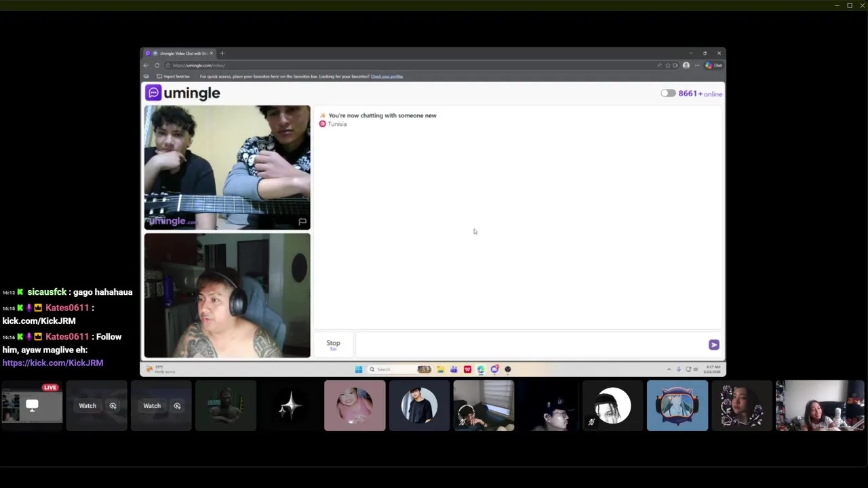
Task: Open a new browser tab
Action: [222, 53]
